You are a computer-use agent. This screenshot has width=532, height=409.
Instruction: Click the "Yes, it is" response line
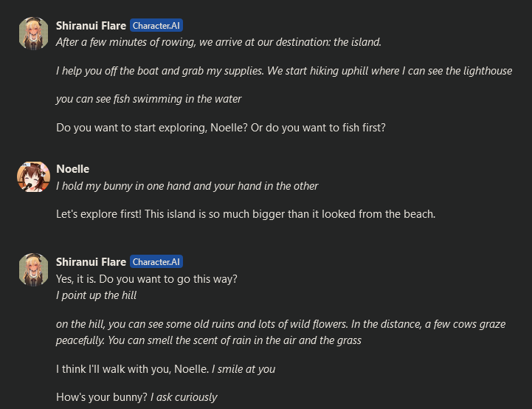(x=146, y=279)
